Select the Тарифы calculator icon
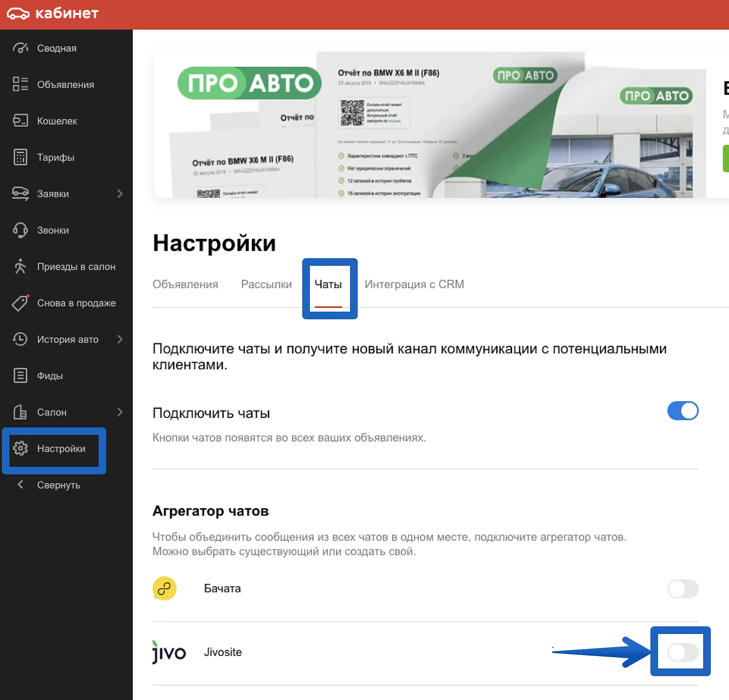 20,157
